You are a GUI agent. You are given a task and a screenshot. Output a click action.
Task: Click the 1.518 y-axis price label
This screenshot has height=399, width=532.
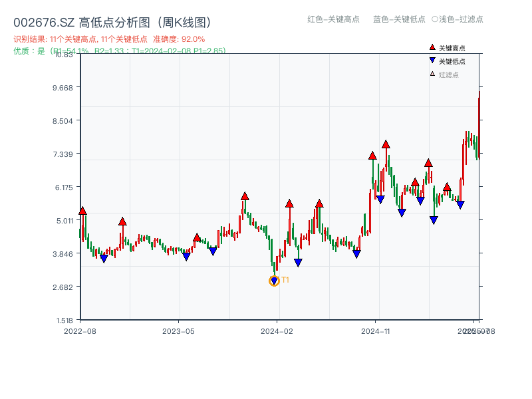pyautogui.click(x=65, y=321)
